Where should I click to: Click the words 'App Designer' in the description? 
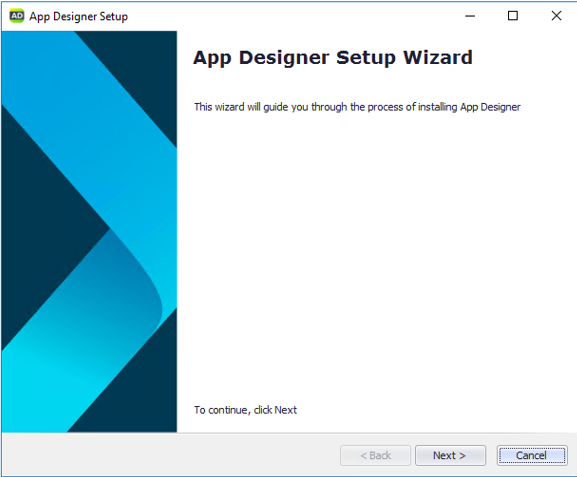coord(490,107)
